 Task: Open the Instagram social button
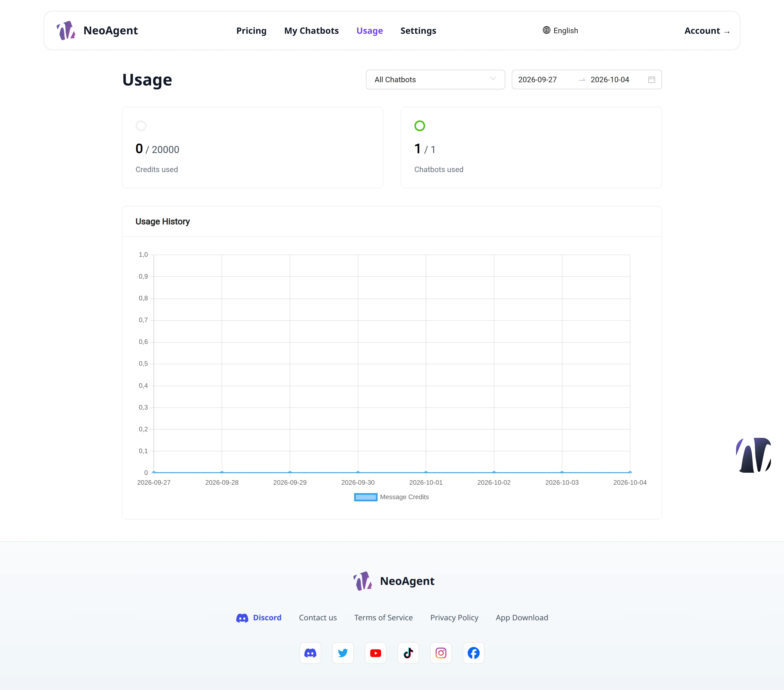click(441, 653)
